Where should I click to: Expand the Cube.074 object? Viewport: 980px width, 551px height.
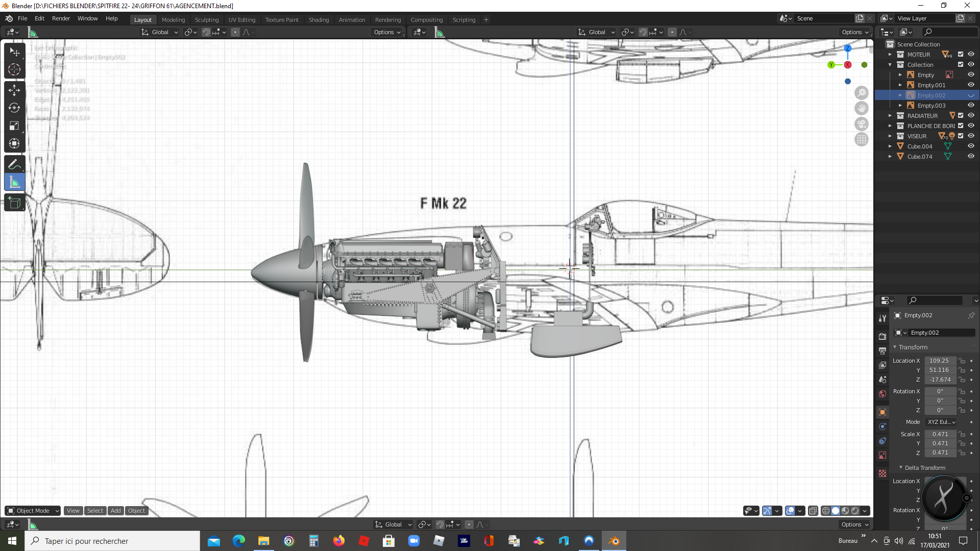coord(890,157)
